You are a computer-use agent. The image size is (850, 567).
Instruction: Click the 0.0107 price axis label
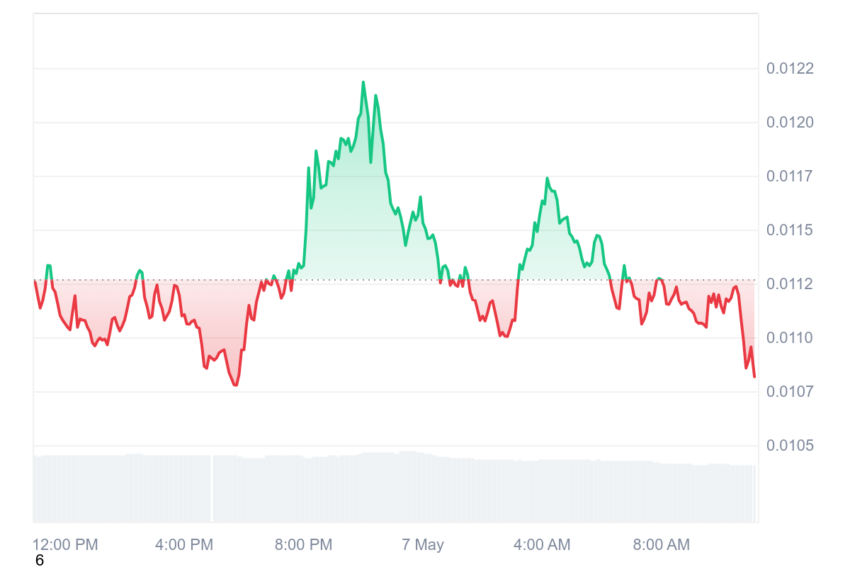click(x=789, y=391)
